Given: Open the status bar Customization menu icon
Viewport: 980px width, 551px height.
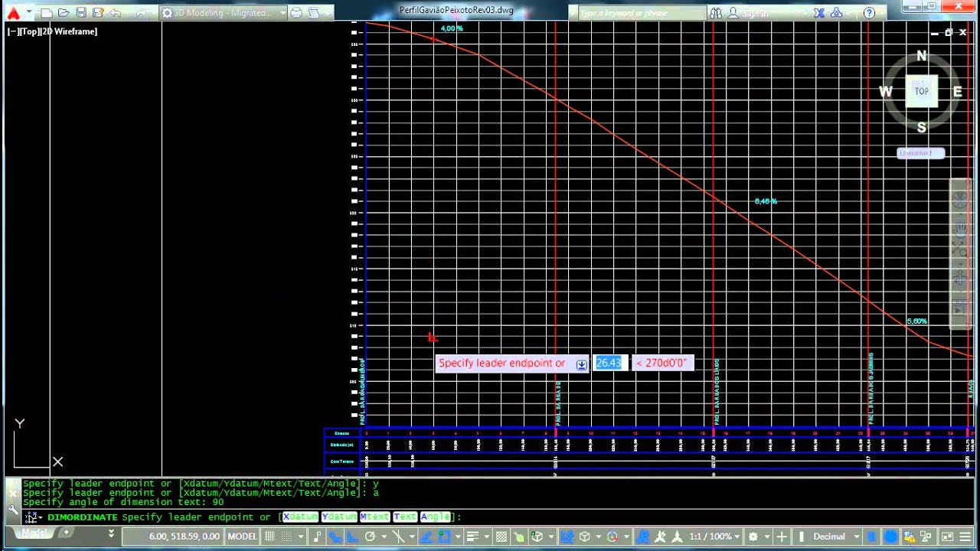Looking at the screenshot, I should (x=965, y=536).
